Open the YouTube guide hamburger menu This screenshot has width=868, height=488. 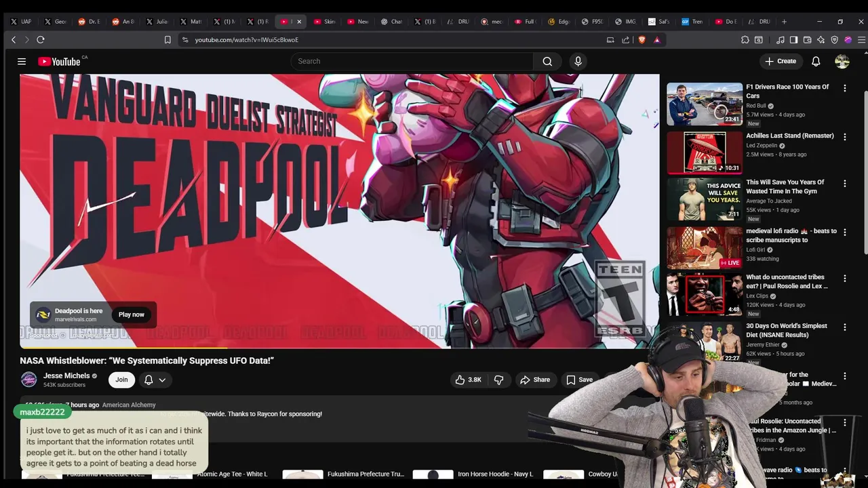(x=22, y=62)
